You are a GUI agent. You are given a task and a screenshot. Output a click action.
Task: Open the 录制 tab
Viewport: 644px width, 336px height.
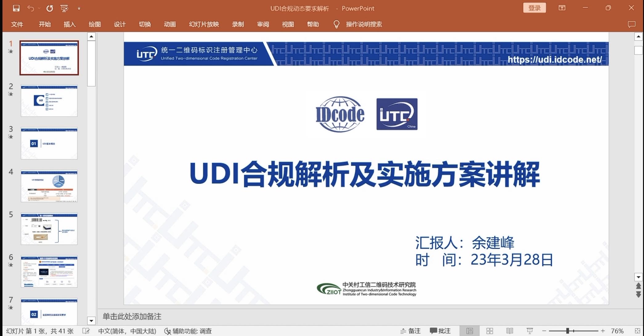[x=238, y=24]
